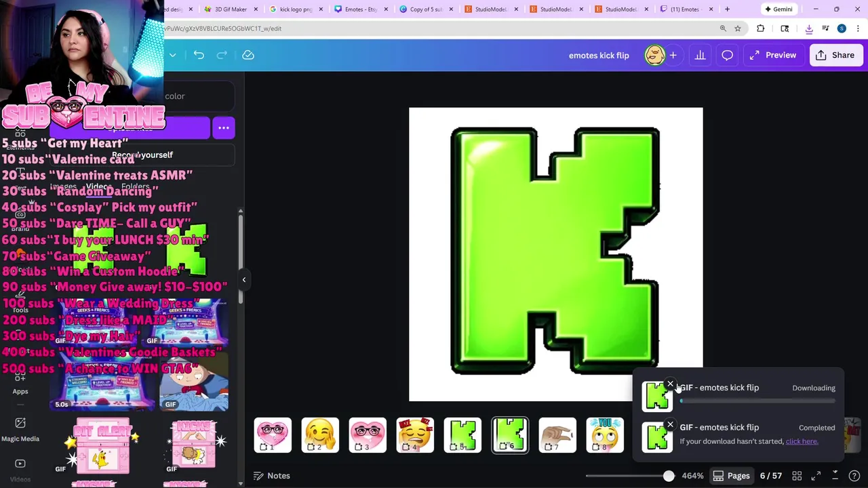Check the cloud save status icon
The image size is (868, 488).
(x=248, y=55)
